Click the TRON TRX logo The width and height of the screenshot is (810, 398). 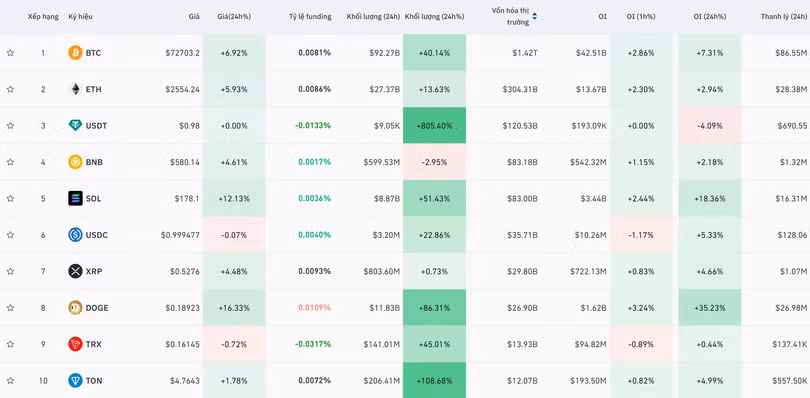(x=75, y=344)
